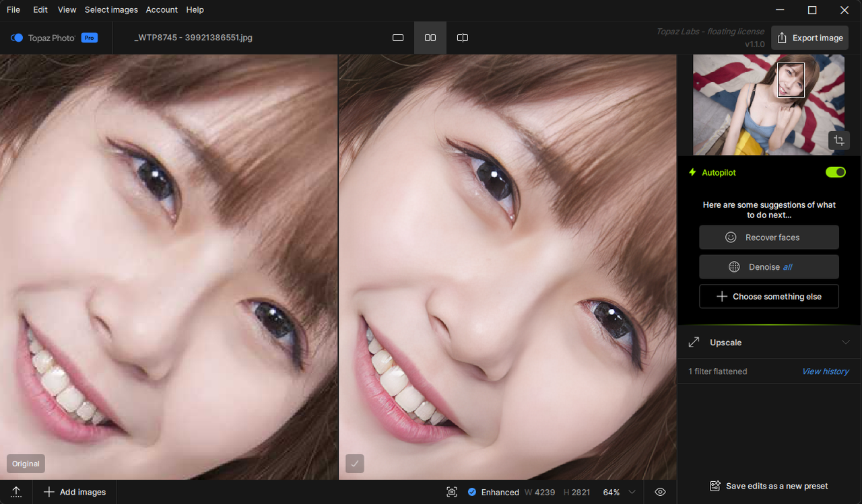The image size is (862, 504).
Task: Select the side-by-side comparison view icon
Action: [x=430, y=38]
